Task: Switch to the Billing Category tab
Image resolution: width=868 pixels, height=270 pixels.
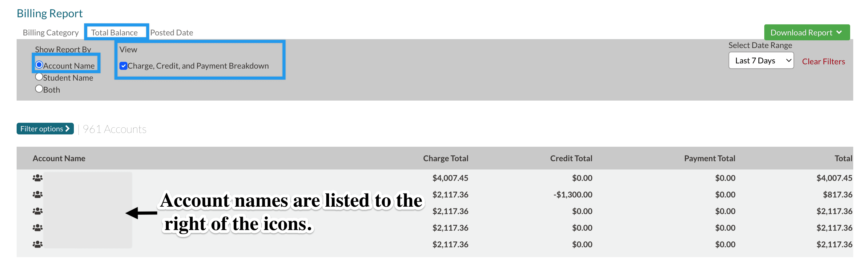Action: pyautogui.click(x=50, y=33)
